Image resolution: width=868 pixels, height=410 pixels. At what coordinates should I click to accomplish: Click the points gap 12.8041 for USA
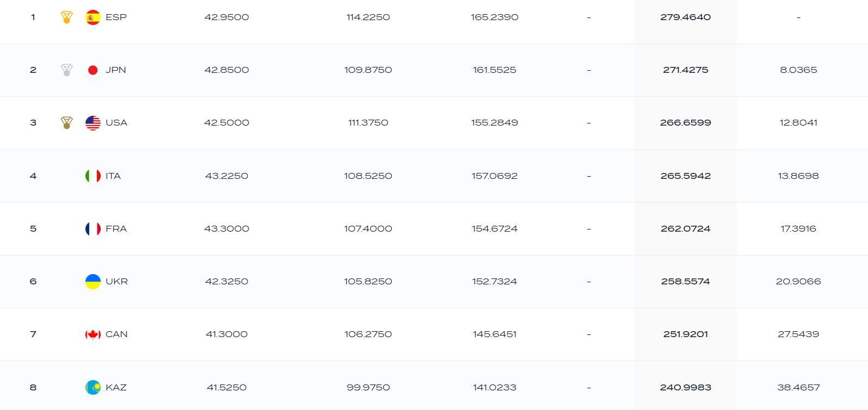pos(798,123)
